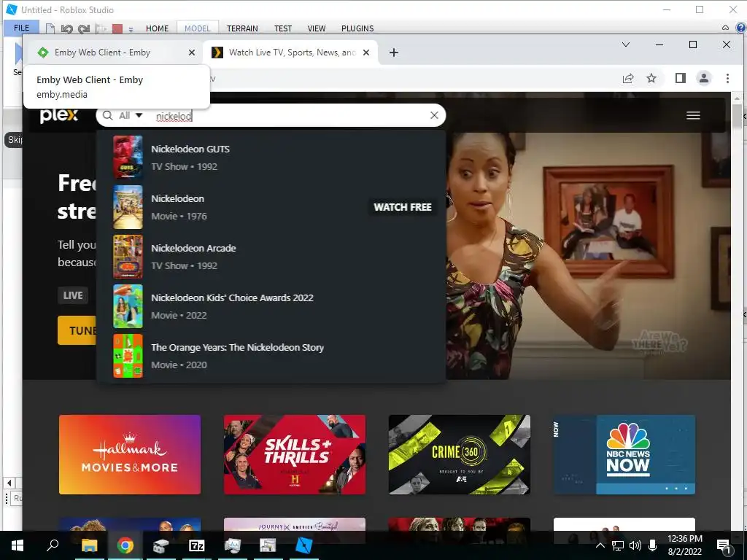747x560 pixels.
Task: Select Nickelodeon Kids' Choice Awards 2022
Action: pos(271,306)
